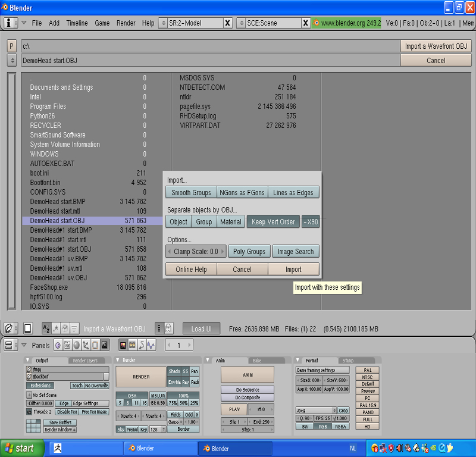Sort files alphabetically with the A-Z icon

pos(46,328)
